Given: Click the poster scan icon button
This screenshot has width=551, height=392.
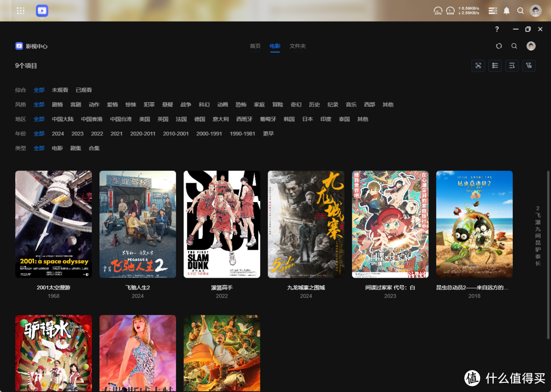Looking at the screenshot, I should [478, 65].
